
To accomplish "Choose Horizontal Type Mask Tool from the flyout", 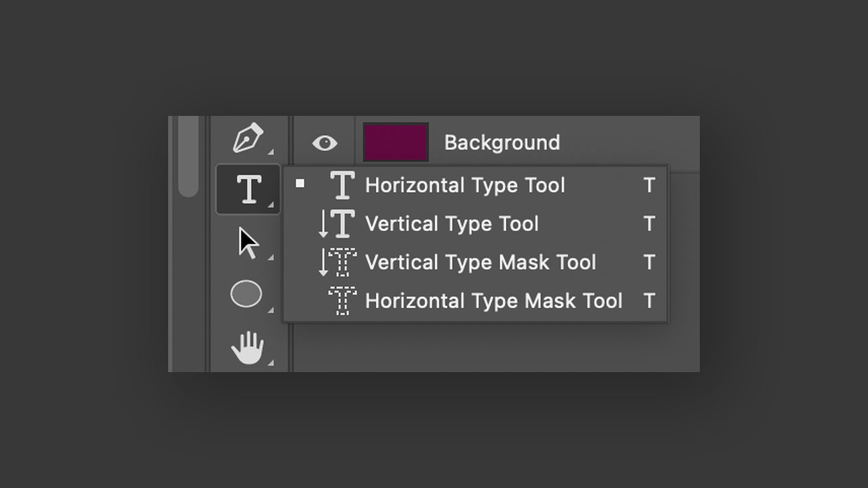I will pos(476,301).
